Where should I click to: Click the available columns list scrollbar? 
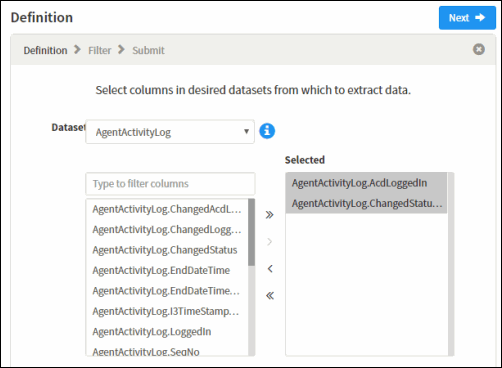[x=252, y=277]
